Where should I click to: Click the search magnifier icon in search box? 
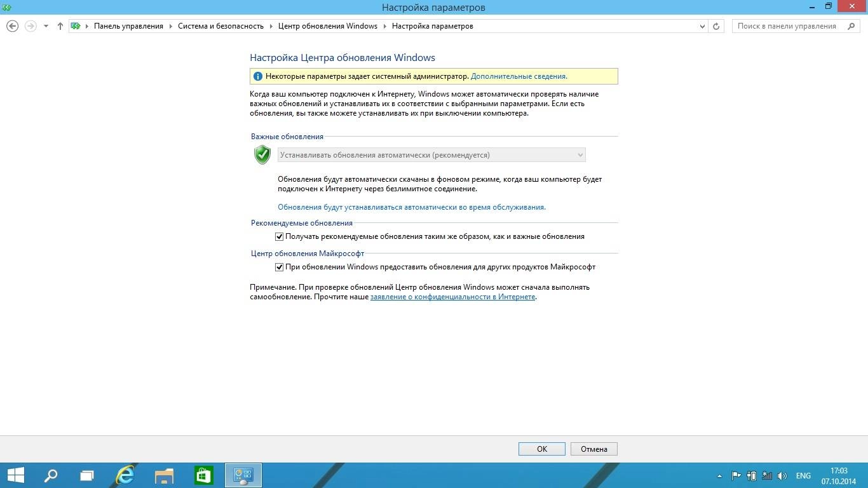coord(851,26)
